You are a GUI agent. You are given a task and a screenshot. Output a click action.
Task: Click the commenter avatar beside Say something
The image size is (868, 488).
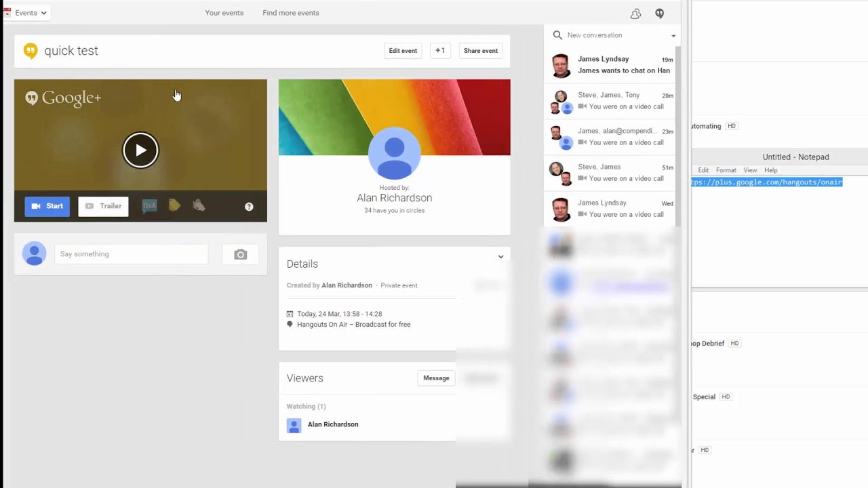pos(34,254)
